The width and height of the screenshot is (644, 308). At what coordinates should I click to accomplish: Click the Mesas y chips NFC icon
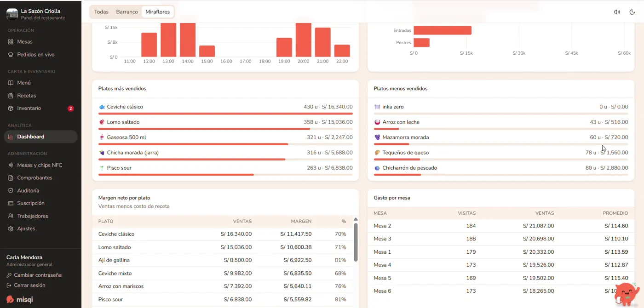tap(11, 165)
